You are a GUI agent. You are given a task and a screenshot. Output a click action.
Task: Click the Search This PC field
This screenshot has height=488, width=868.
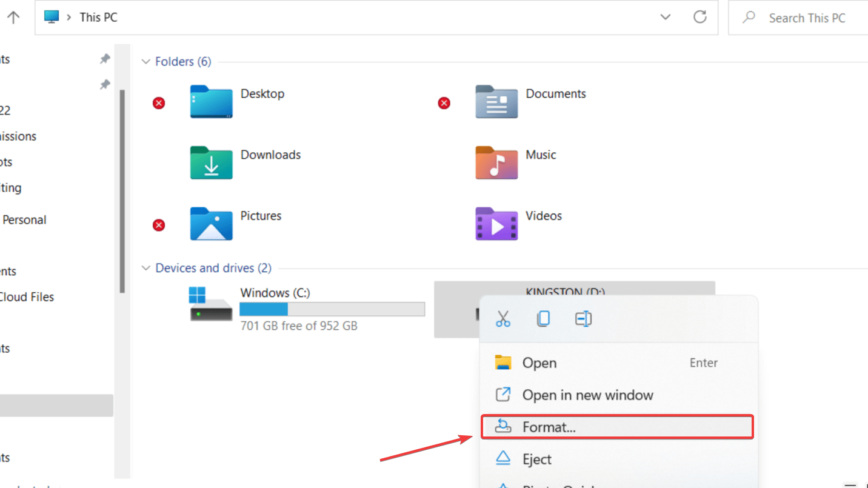click(806, 18)
